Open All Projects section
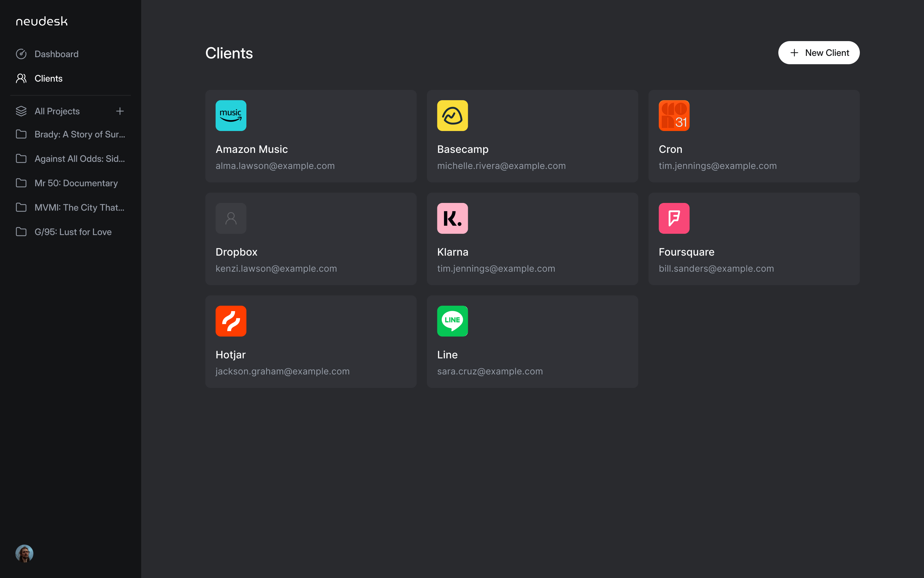The image size is (924, 578). coord(57,111)
